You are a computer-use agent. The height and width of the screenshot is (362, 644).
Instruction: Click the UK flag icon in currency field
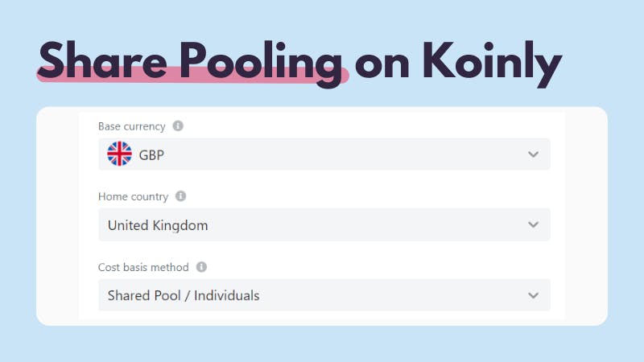[119, 154]
